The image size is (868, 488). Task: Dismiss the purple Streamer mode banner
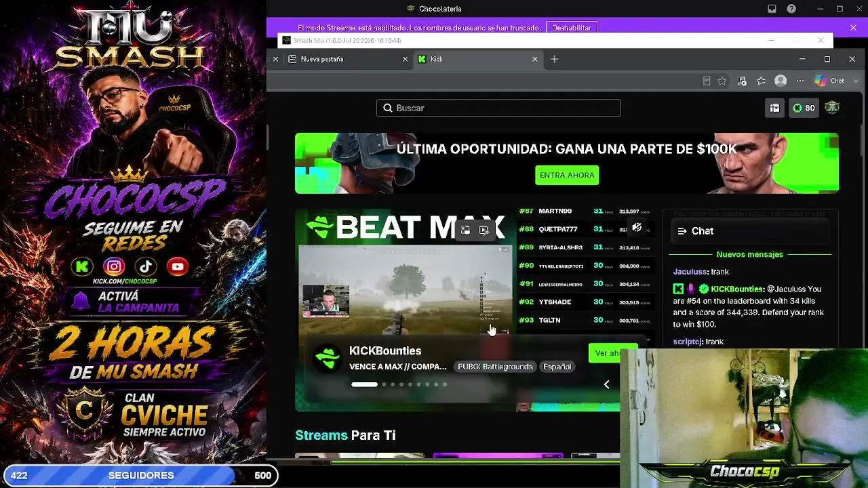pyautogui.click(x=853, y=28)
